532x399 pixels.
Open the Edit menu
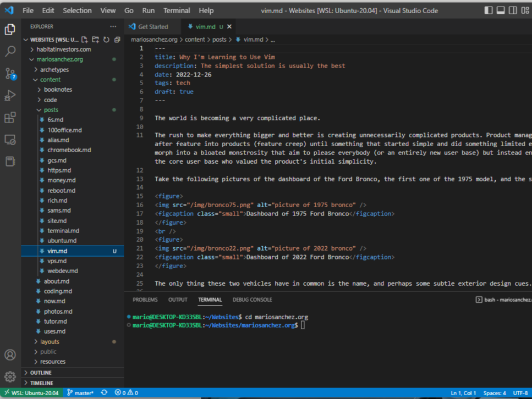click(x=48, y=10)
